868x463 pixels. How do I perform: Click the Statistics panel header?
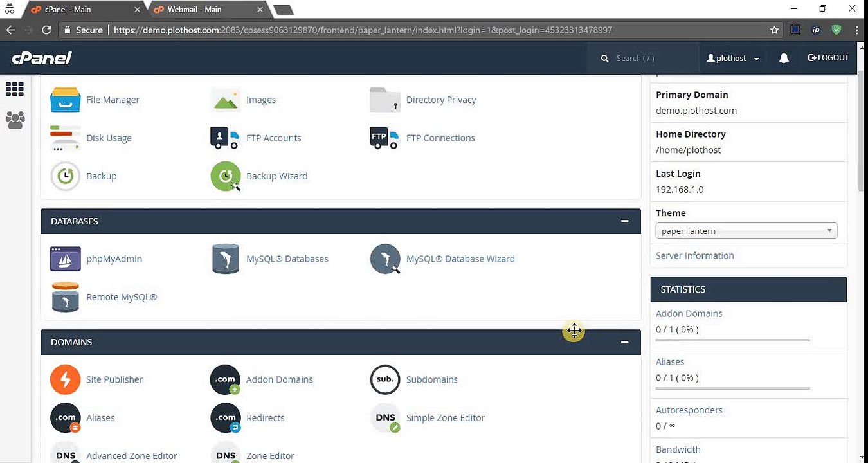(748, 289)
